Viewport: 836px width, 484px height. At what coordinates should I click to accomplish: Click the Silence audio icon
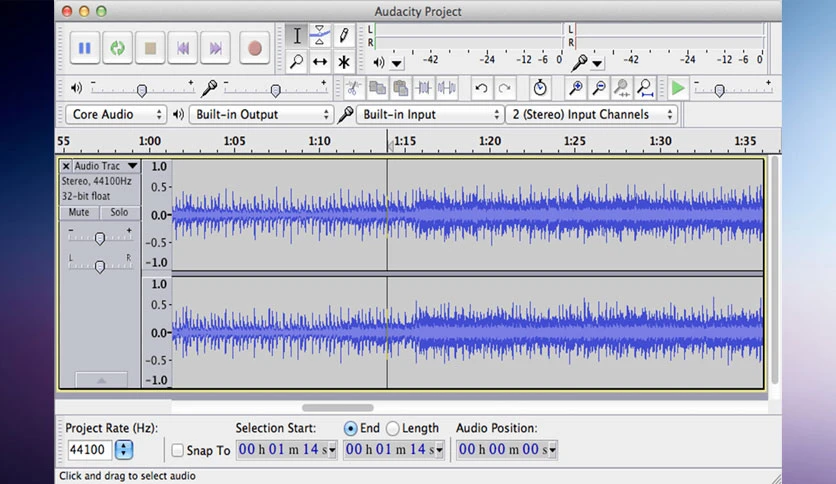[447, 88]
